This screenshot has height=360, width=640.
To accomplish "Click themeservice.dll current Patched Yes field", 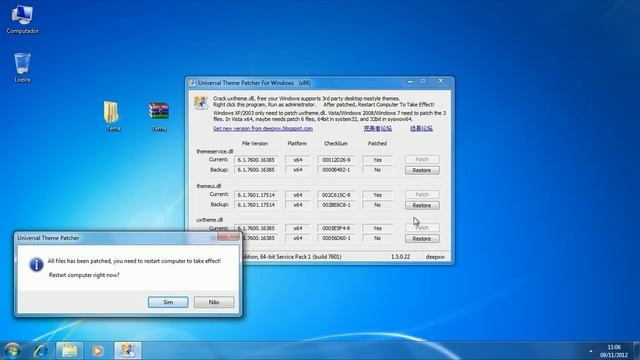I will tap(378, 160).
